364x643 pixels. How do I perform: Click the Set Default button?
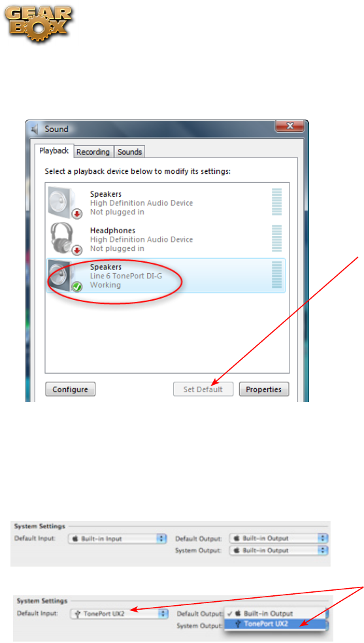pos(203,389)
